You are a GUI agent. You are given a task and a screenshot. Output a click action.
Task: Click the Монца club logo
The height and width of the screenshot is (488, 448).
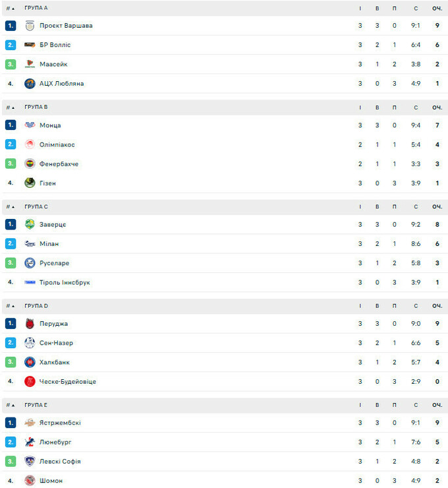tap(30, 125)
